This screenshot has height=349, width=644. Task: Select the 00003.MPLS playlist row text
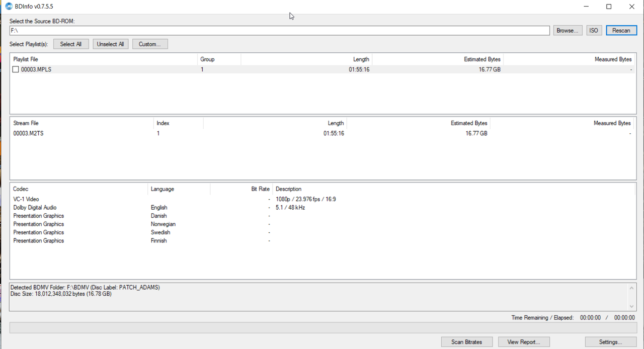click(36, 69)
